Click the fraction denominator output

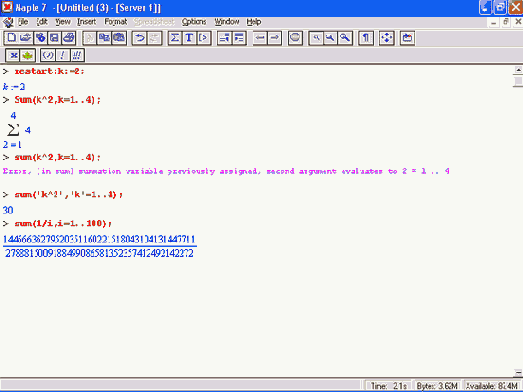(x=99, y=254)
